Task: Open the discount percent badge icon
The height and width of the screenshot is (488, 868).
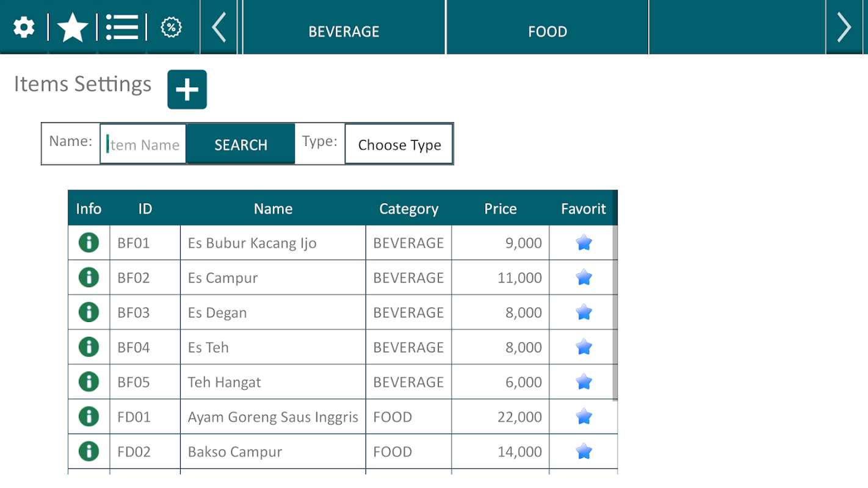Action: pos(172,27)
